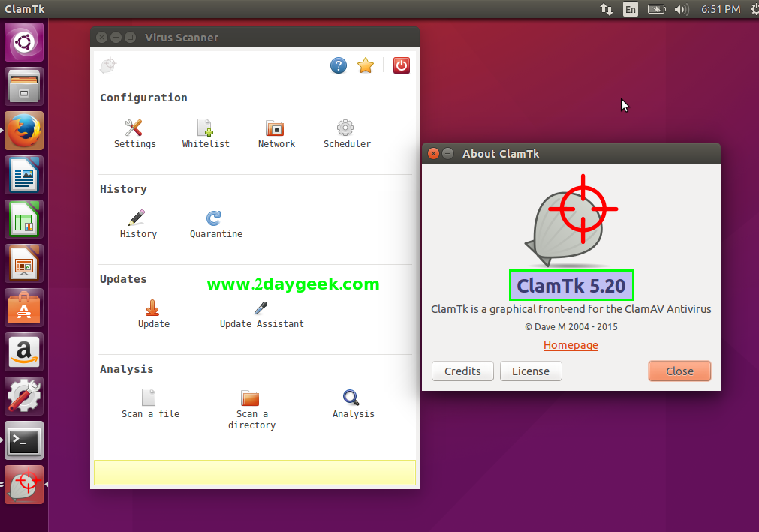Image resolution: width=759 pixels, height=532 pixels.
Task: Close the About ClamTk window via titlebar
Action: click(433, 153)
